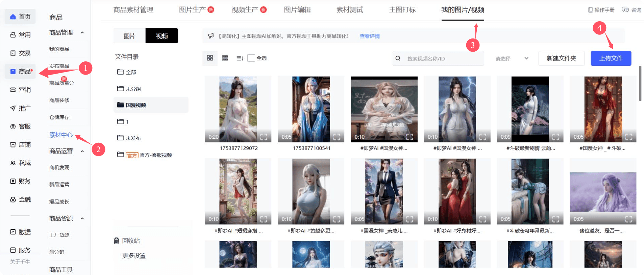Collapse the 商品管理 menu section

82,33
